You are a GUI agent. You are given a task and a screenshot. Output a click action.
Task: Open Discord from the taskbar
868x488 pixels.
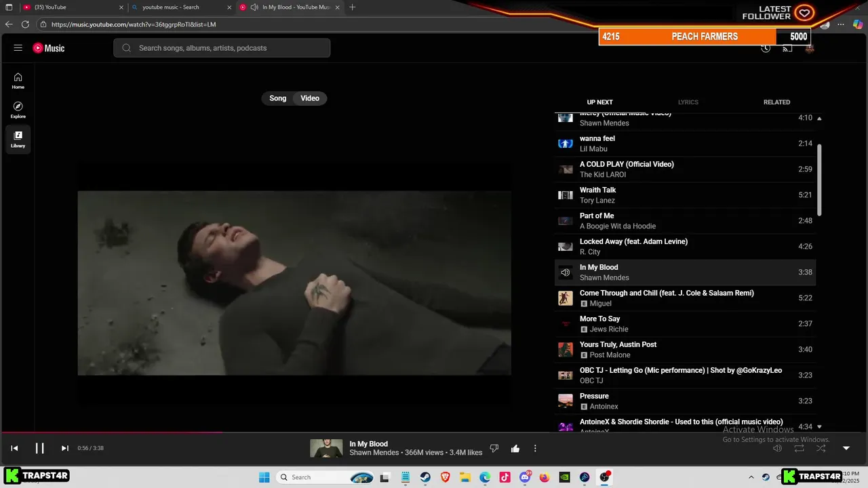tap(525, 477)
